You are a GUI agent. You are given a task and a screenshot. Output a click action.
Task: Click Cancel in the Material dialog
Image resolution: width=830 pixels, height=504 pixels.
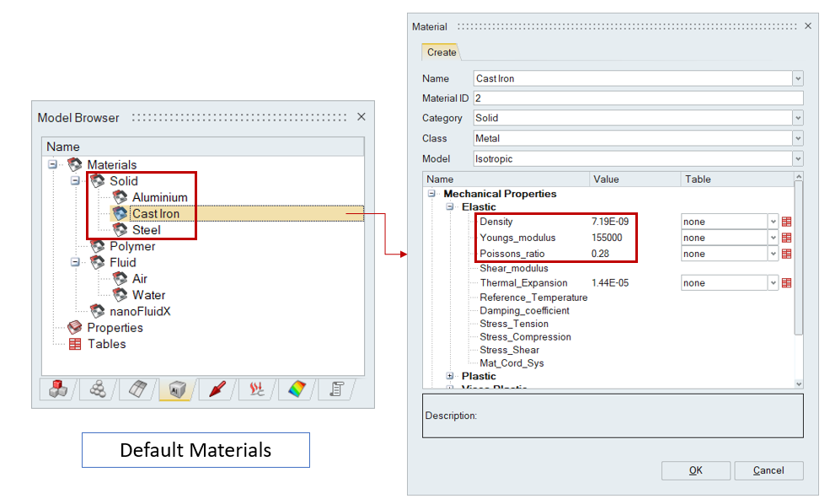[x=768, y=470]
